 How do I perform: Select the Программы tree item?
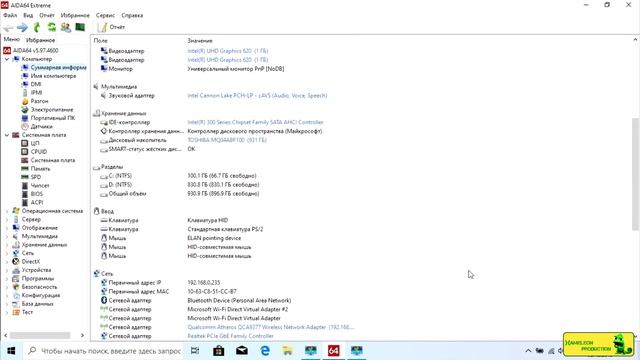pyautogui.click(x=38, y=278)
